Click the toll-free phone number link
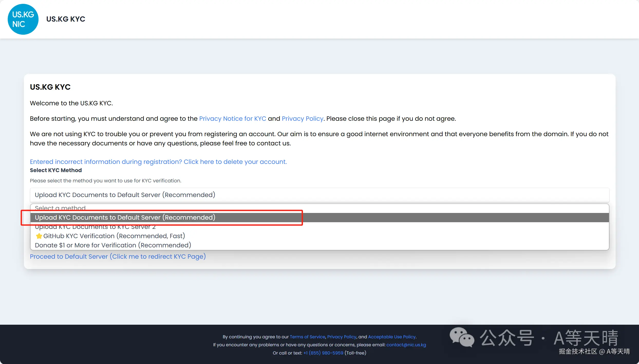639x364 pixels. pyautogui.click(x=323, y=353)
